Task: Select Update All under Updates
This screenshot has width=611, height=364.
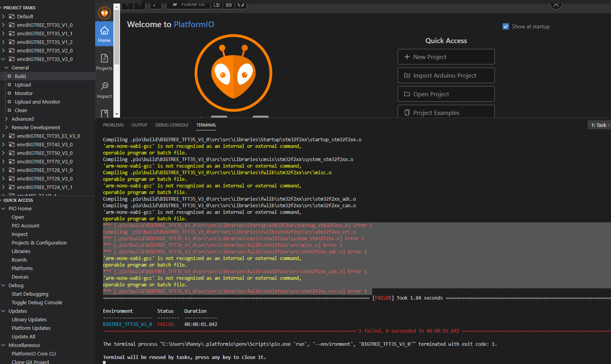Action: pyautogui.click(x=23, y=336)
